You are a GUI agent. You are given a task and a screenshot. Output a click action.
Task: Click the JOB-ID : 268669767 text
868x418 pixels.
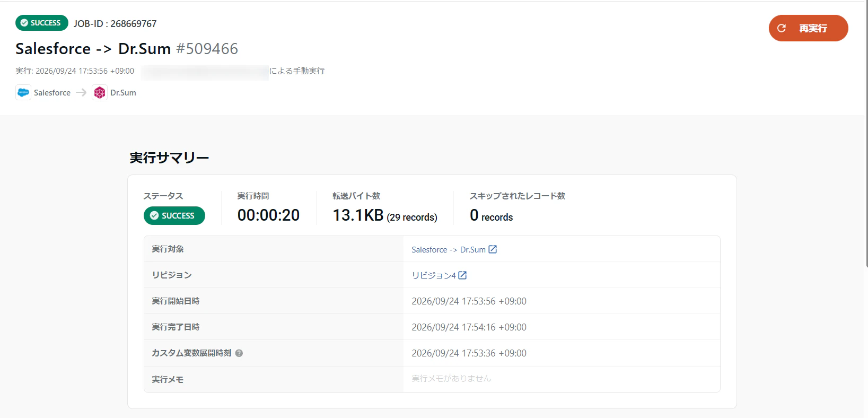tap(115, 24)
